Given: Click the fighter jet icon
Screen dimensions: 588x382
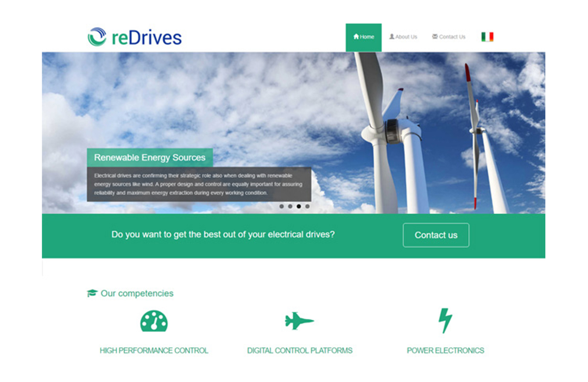Looking at the screenshot, I should point(300,321).
